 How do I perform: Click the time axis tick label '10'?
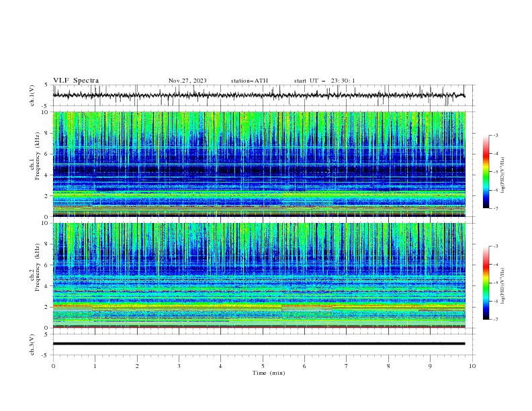click(472, 366)
